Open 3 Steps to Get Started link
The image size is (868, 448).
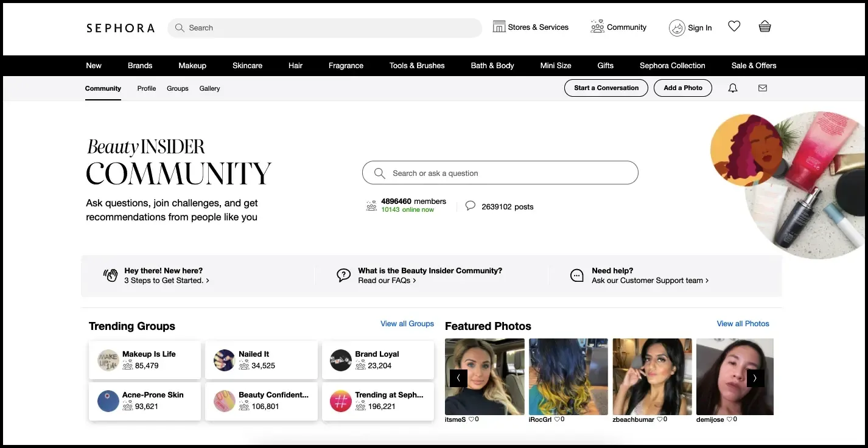click(167, 281)
